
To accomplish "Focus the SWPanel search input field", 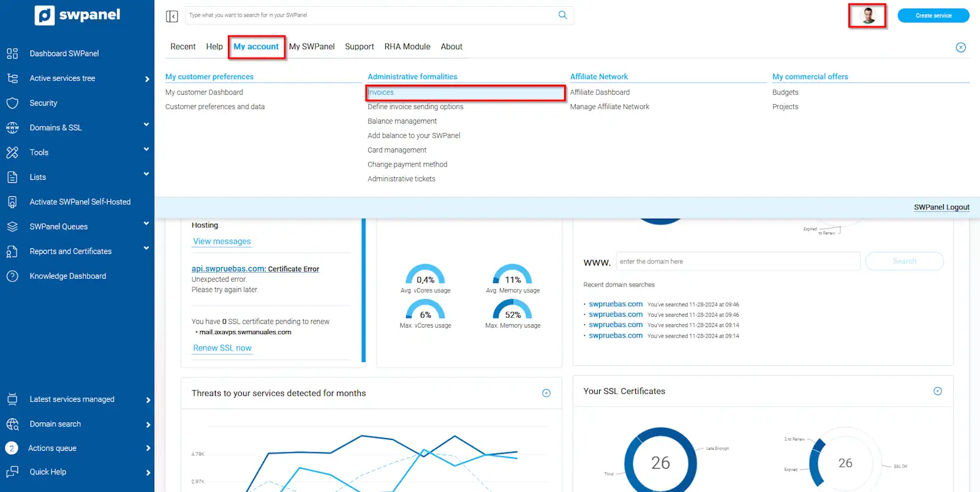I will click(371, 15).
